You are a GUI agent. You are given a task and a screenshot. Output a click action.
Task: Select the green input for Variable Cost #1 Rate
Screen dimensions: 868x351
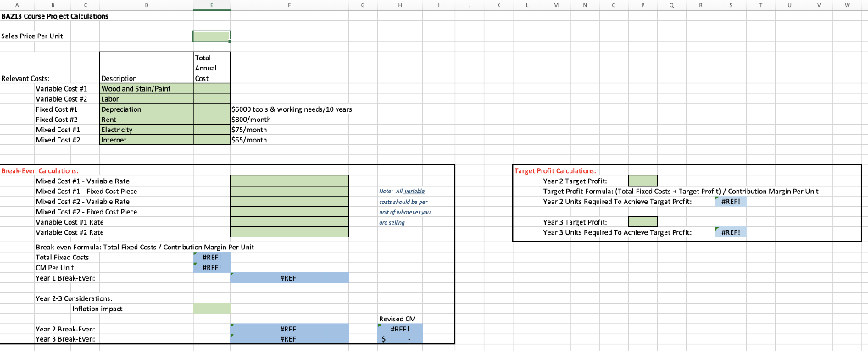pos(290,222)
